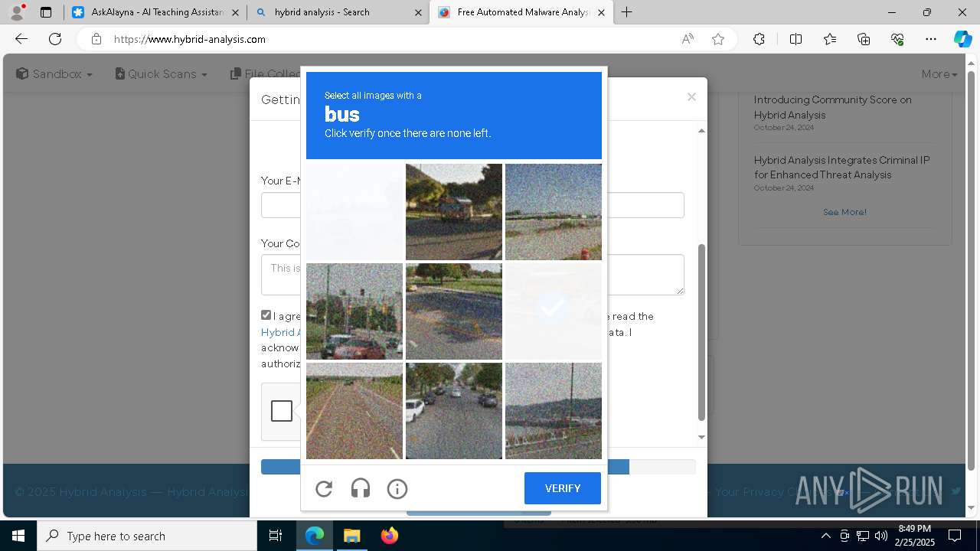Screen dimensions: 980x551
Task: Open browser profile icon
Action: point(17,12)
